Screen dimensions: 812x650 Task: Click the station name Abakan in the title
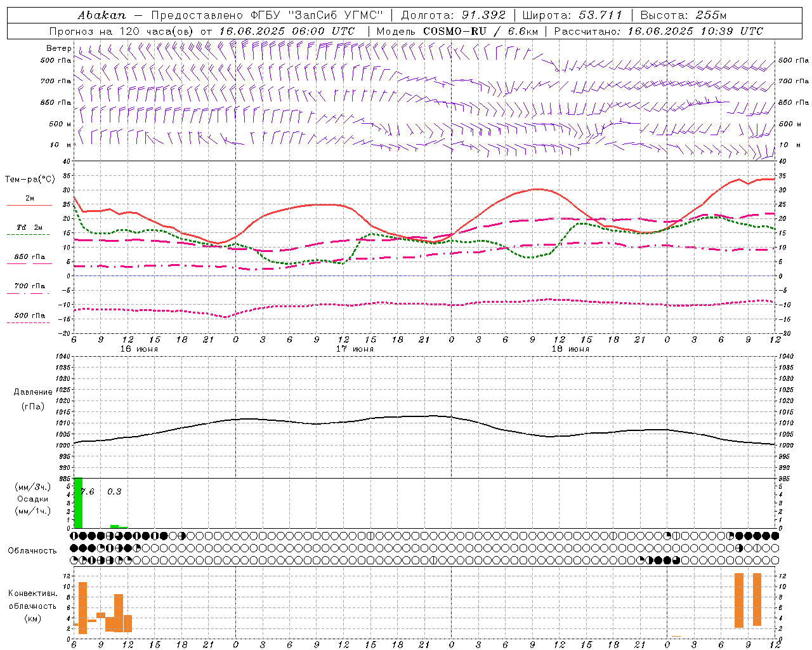[101, 15]
